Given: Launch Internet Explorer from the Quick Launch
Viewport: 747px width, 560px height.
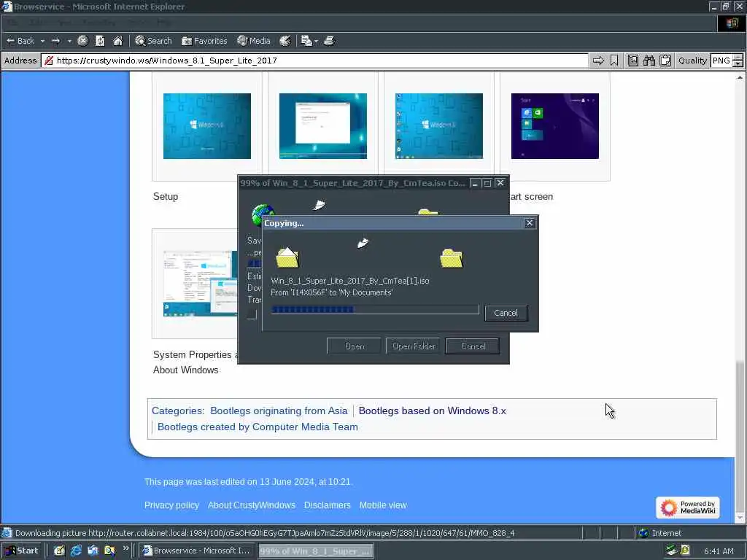Looking at the screenshot, I should 76,551.
